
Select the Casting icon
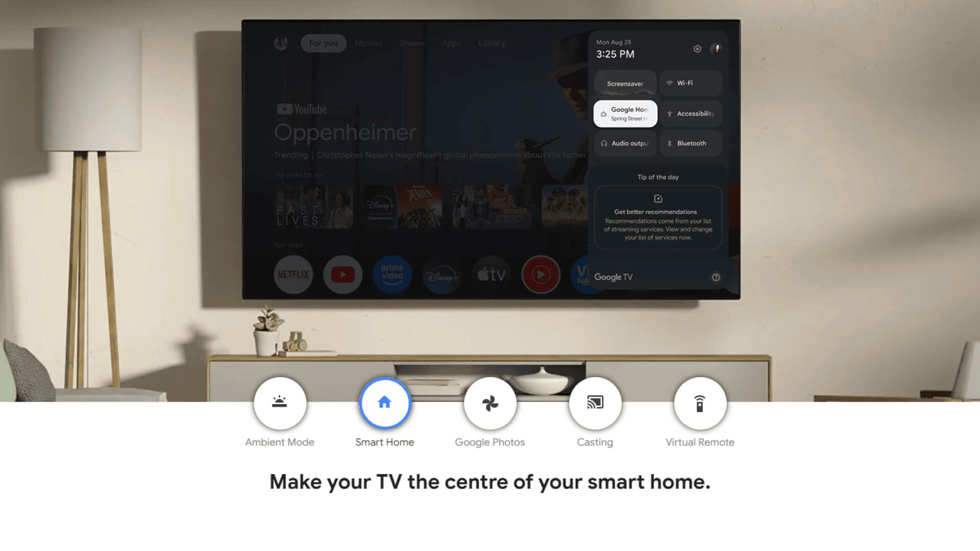pos(595,403)
